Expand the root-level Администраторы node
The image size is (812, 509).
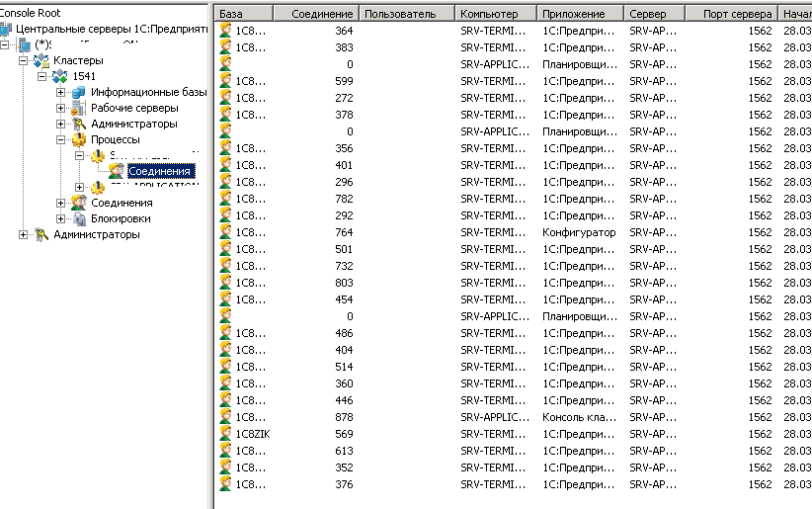click(24, 235)
